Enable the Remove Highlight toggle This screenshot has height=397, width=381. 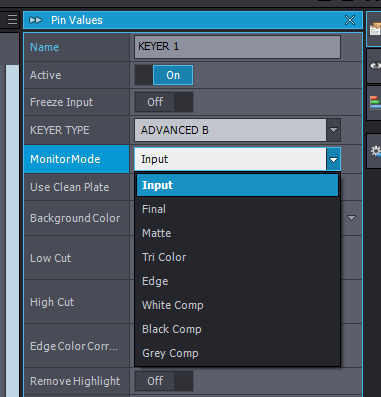164,381
